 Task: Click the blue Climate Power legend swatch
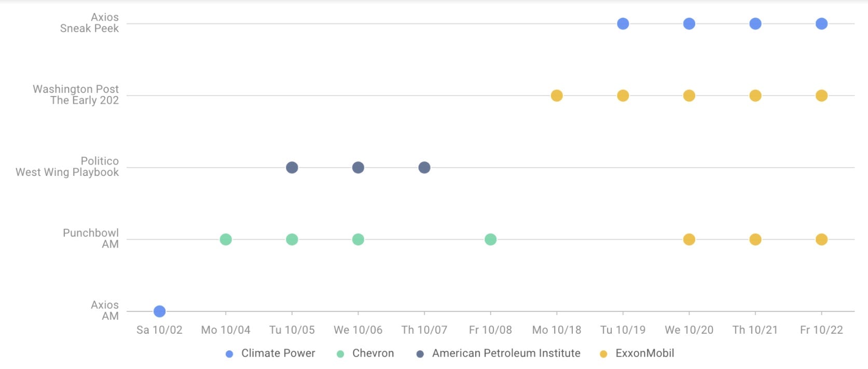pyautogui.click(x=229, y=354)
